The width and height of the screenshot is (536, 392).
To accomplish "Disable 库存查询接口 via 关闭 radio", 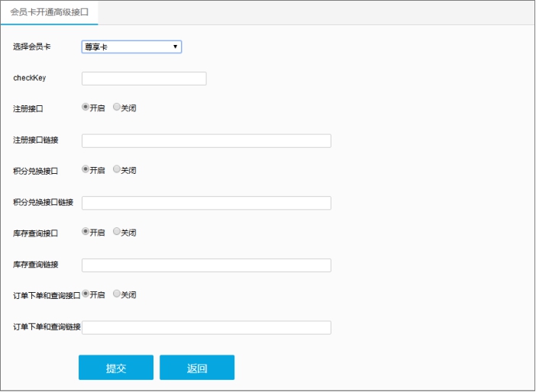I will [x=117, y=232].
